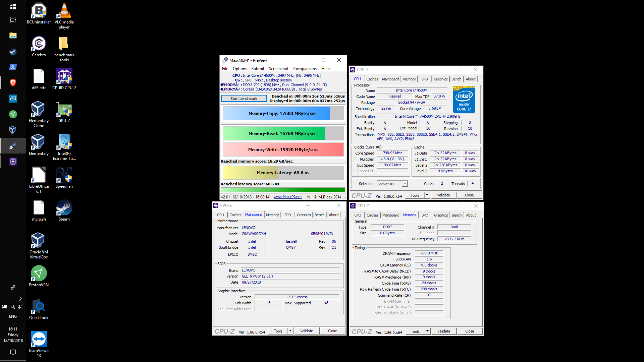Click Start benchmark in MaxxMEM
The height and width of the screenshot is (362, 644).
coord(244,99)
